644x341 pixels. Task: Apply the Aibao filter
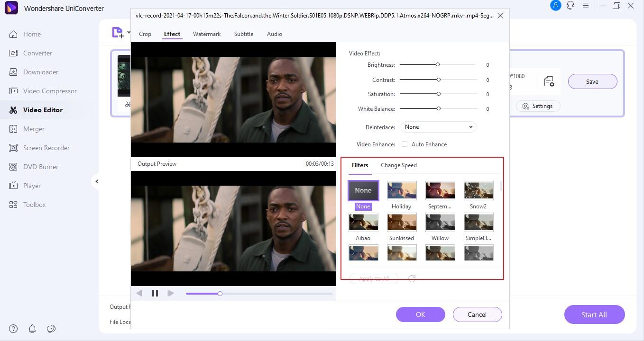point(363,222)
